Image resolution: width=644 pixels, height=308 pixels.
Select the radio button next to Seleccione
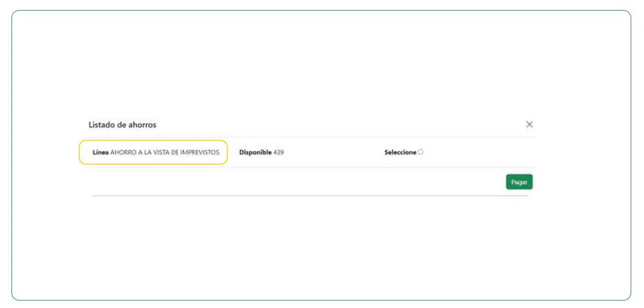click(x=420, y=152)
